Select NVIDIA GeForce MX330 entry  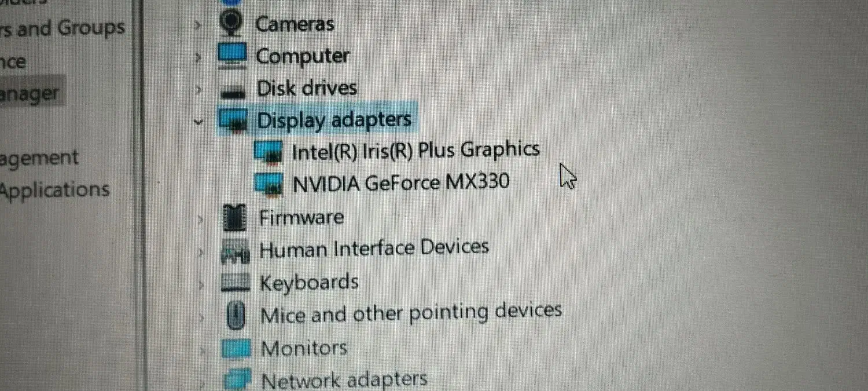[401, 183]
